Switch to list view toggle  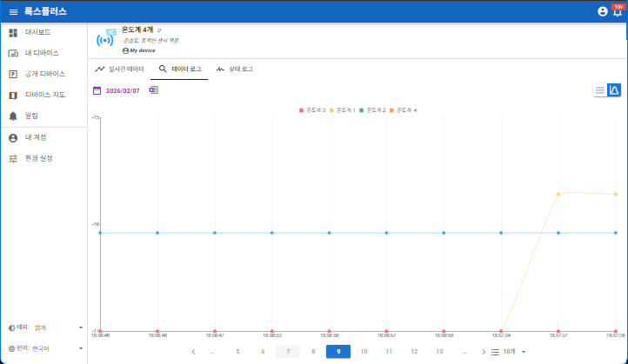[x=599, y=90]
